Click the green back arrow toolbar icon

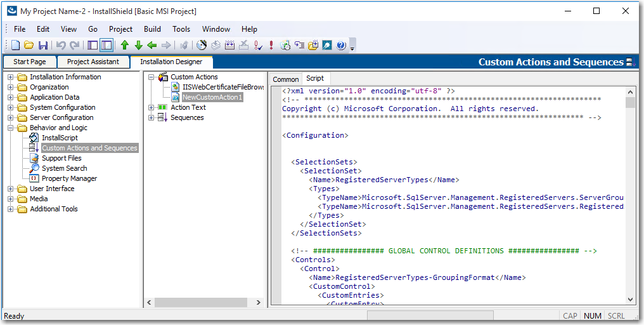point(152,45)
